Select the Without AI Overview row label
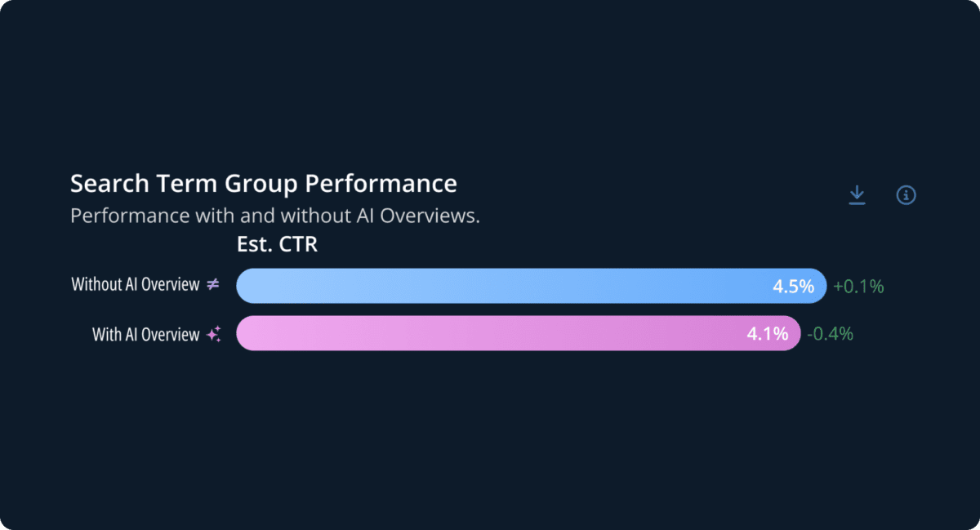 click(x=136, y=285)
